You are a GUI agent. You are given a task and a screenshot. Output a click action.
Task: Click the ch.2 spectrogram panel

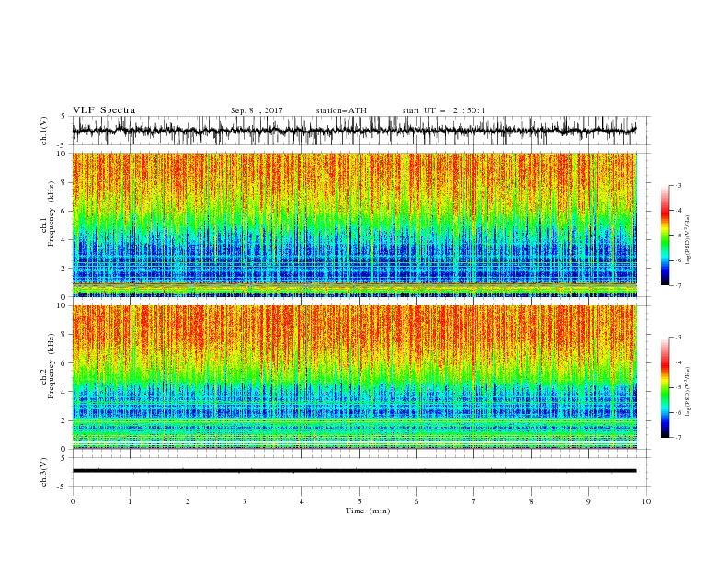354,377
